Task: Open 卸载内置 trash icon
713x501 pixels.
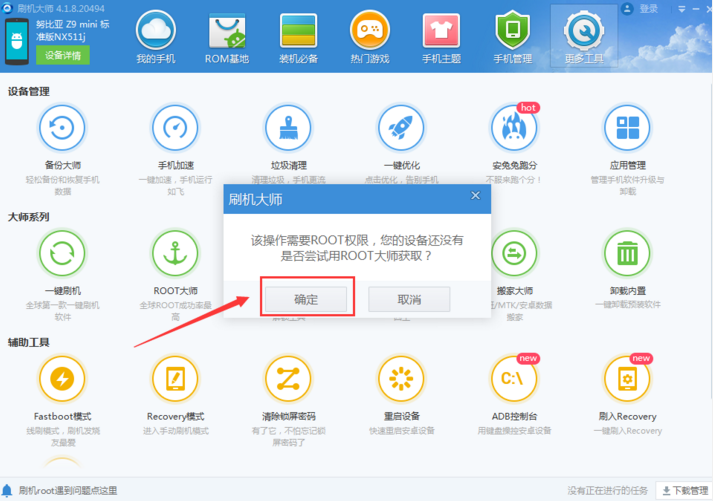Action: [x=628, y=253]
